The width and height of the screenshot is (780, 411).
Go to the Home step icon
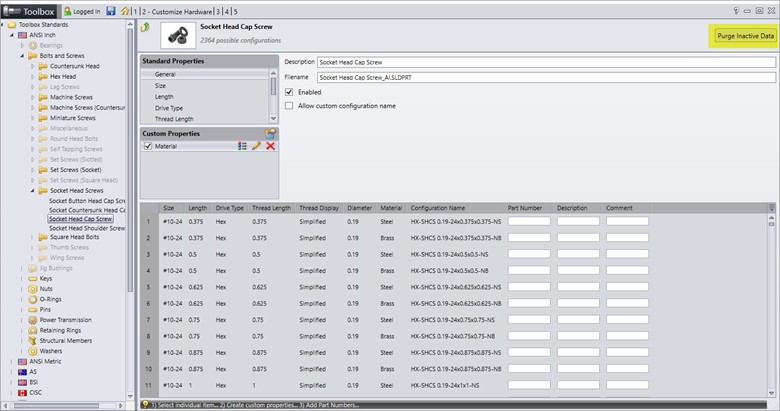(x=125, y=11)
